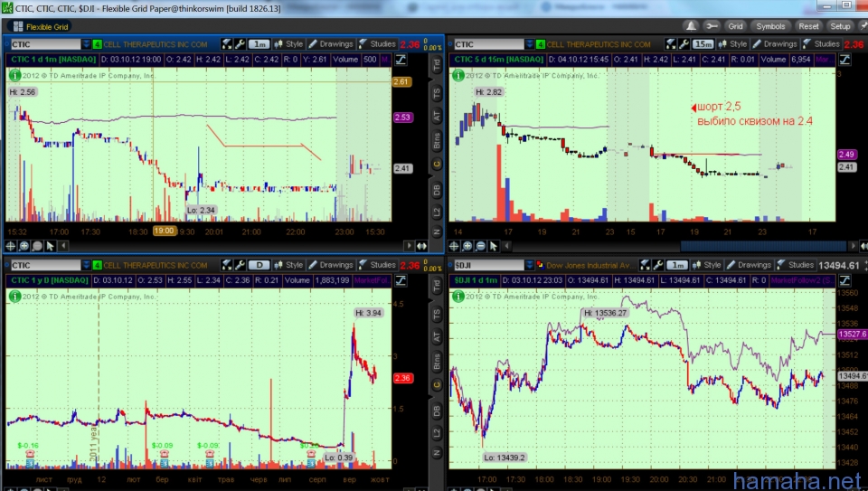Open the Setup menu

(x=840, y=26)
